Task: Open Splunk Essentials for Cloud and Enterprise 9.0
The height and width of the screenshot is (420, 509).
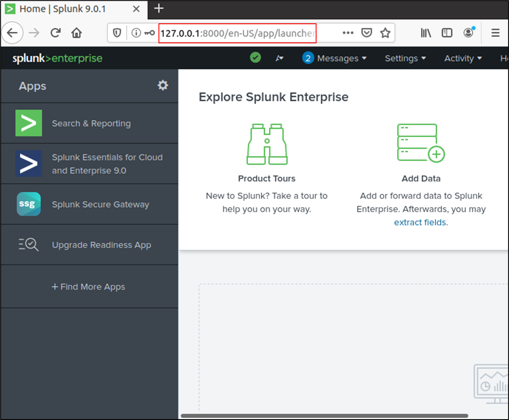Action: (107, 164)
